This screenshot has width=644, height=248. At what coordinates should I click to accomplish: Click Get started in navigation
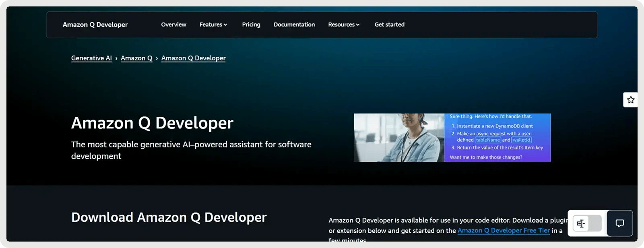point(389,25)
